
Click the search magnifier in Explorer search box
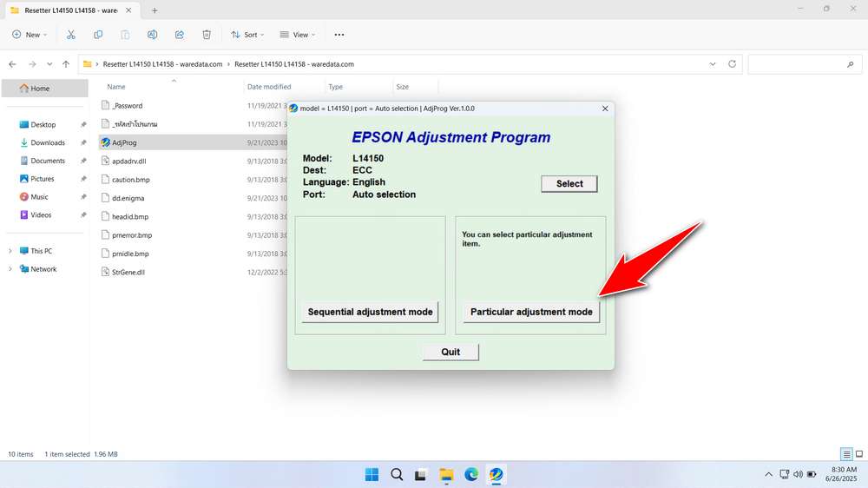(851, 64)
